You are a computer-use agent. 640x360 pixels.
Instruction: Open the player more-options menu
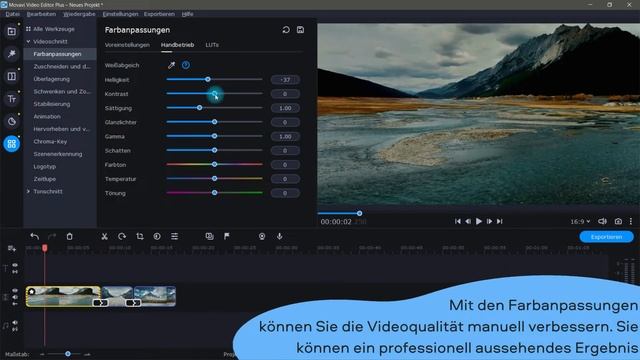point(631,221)
